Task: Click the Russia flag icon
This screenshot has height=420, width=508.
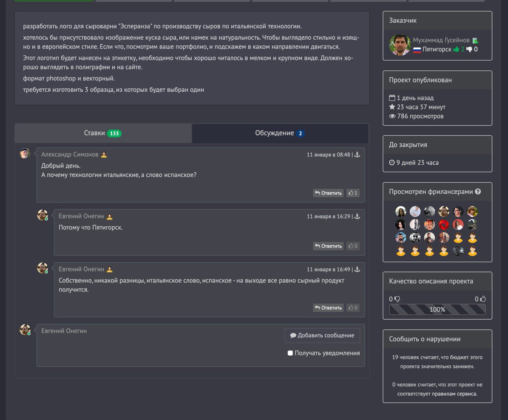Action: 417,50
